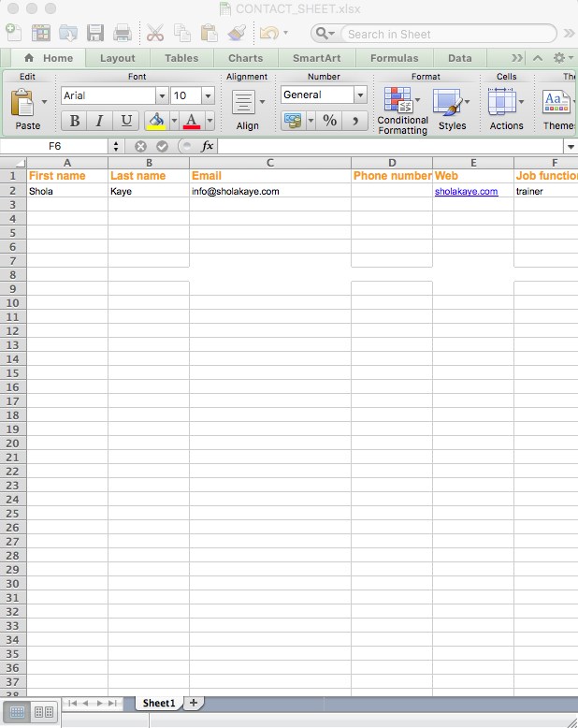Open the Formulas tab

395,58
